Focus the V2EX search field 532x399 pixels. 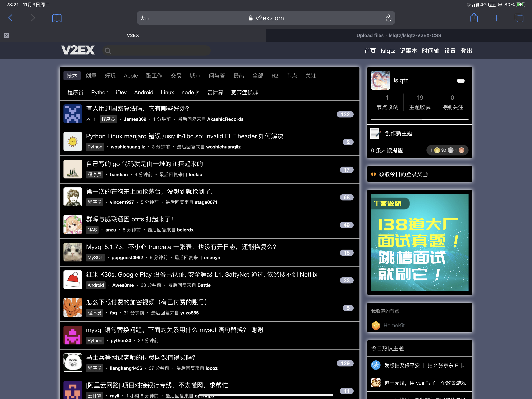pyautogui.click(x=159, y=51)
